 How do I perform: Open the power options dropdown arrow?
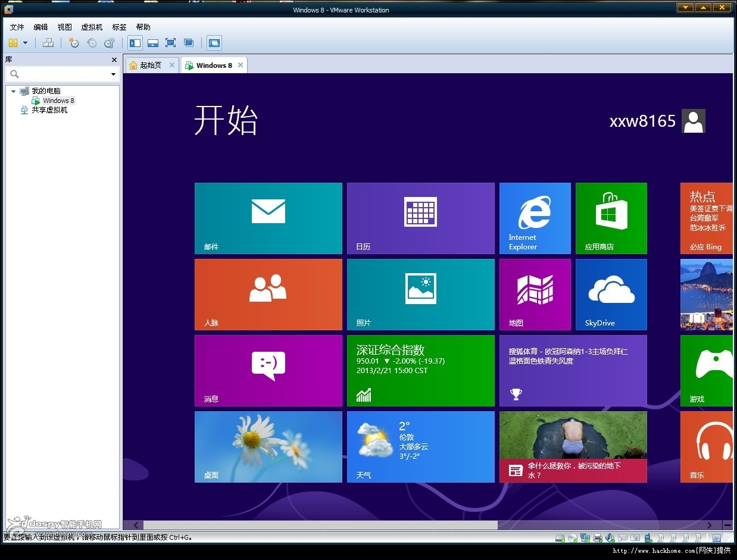[x=25, y=43]
